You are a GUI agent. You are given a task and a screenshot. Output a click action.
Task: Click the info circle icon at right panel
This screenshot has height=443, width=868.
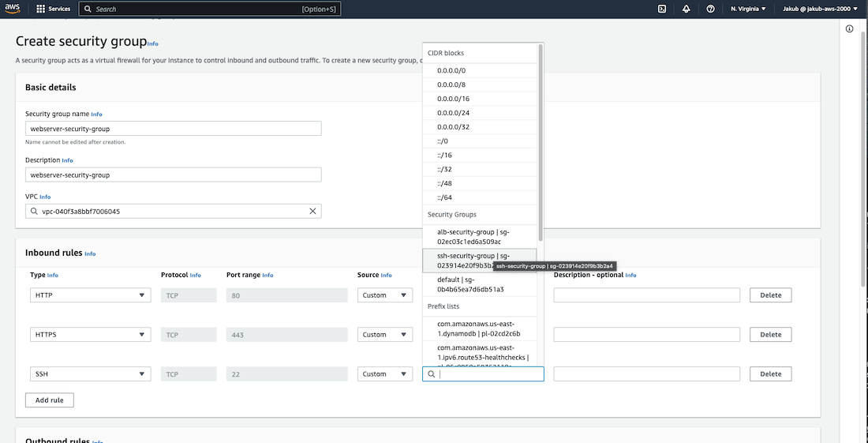(850, 29)
